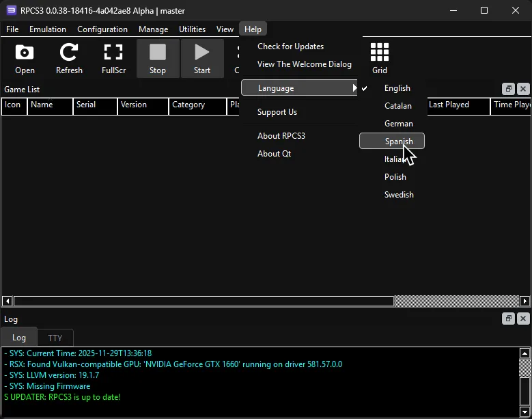This screenshot has width=532, height=419.
Task: Click 'SYS: Current Time' log line
Action: (x=78, y=353)
